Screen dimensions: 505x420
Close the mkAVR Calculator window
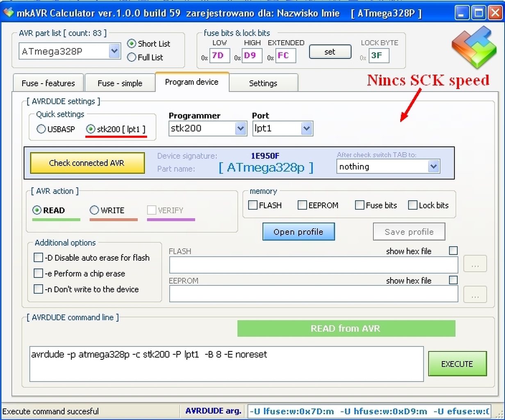pos(495,13)
